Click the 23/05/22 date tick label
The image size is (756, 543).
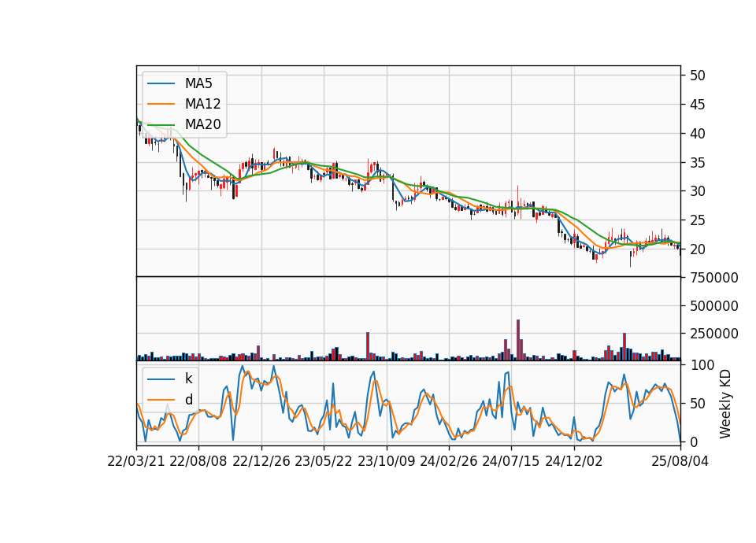[x=324, y=461]
